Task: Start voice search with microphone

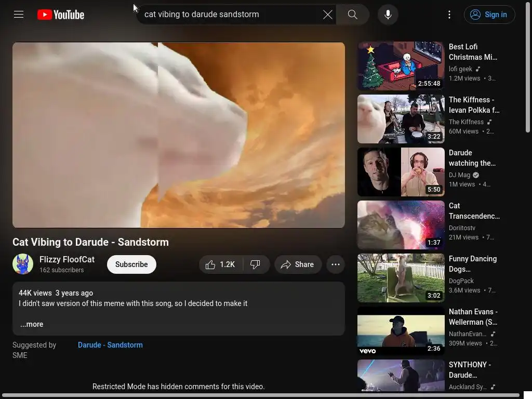Action: tap(388, 15)
